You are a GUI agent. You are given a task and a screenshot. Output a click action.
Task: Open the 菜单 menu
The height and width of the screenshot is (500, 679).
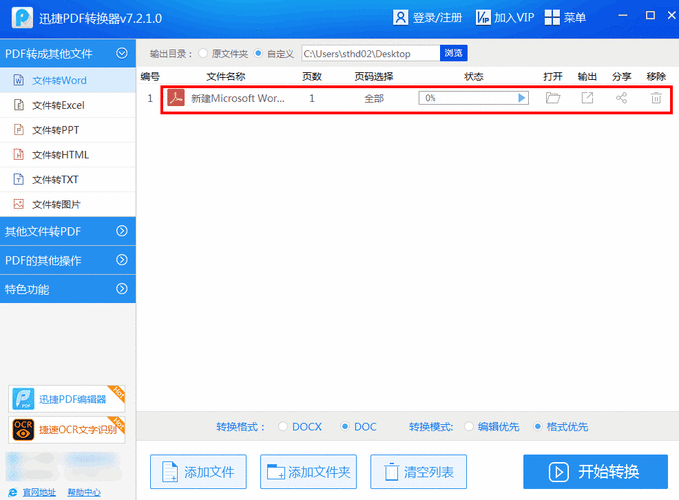pos(565,18)
